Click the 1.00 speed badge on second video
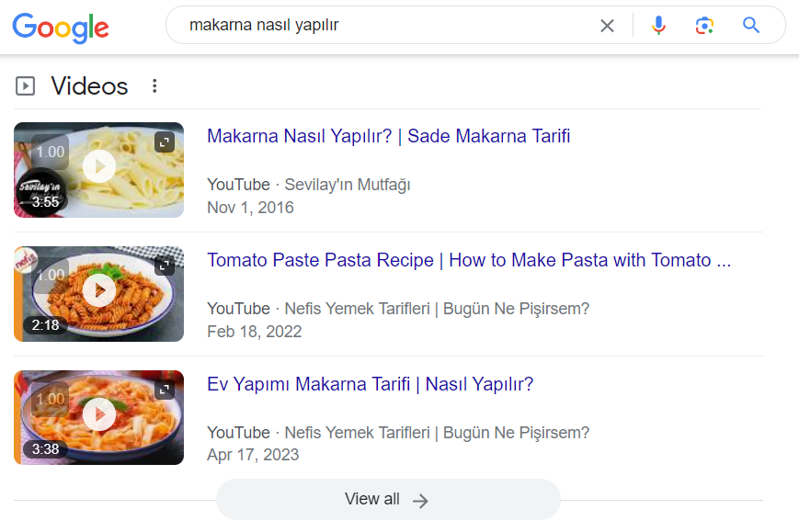The width and height of the screenshot is (799, 532). point(51,275)
